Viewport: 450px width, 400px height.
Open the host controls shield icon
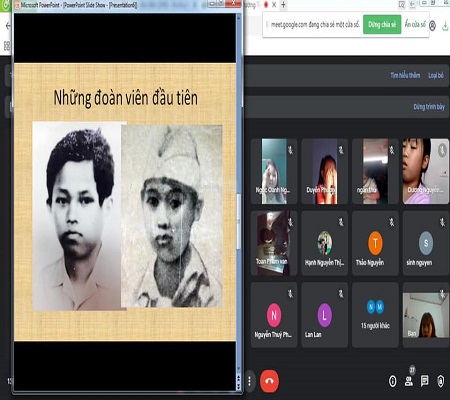click(441, 381)
